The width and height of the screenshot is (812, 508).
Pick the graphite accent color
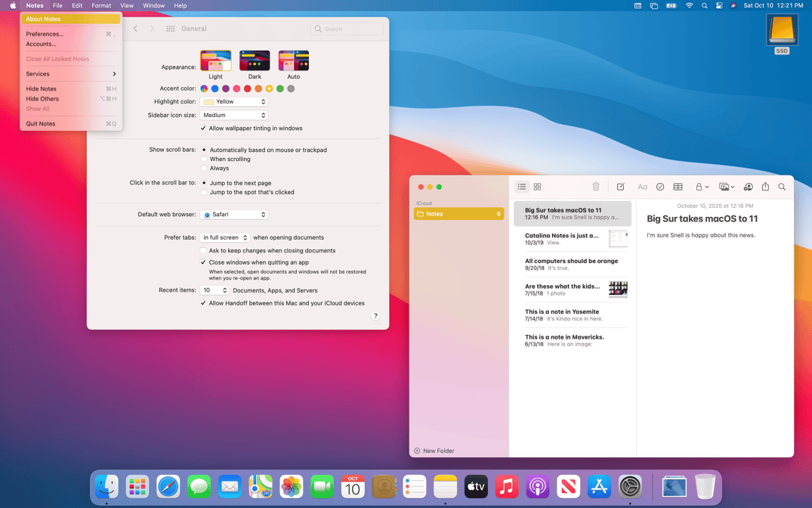291,88
